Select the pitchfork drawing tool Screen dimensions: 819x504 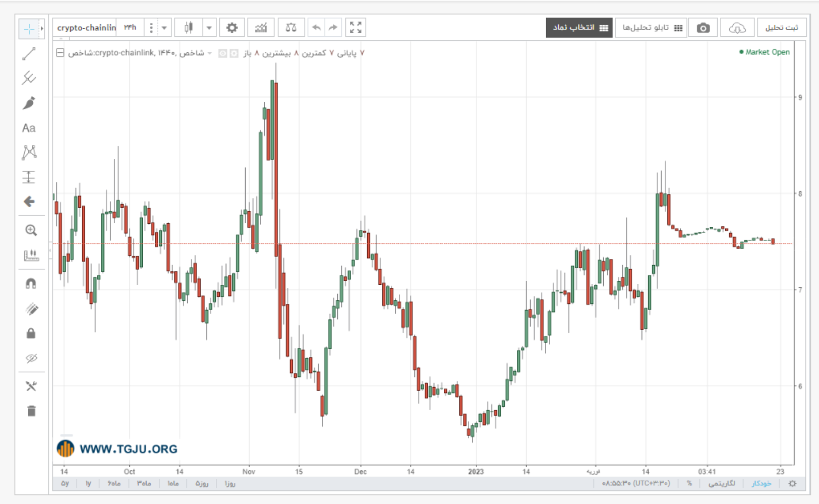(x=29, y=78)
